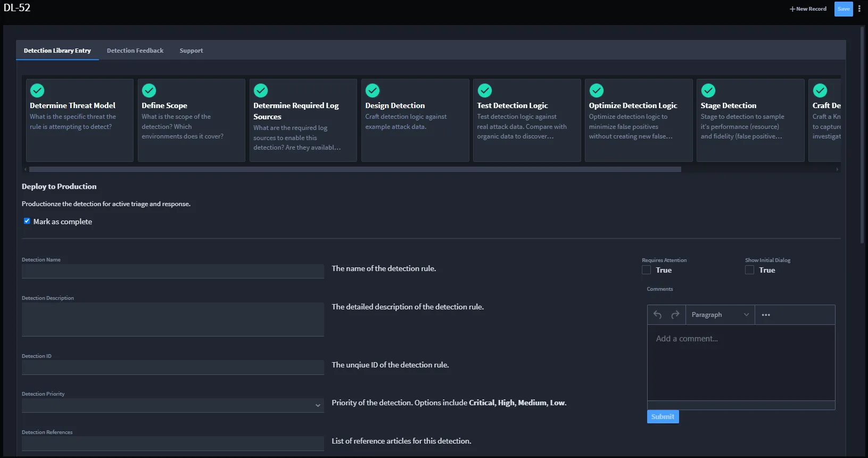Submit the comment

[x=663, y=416]
